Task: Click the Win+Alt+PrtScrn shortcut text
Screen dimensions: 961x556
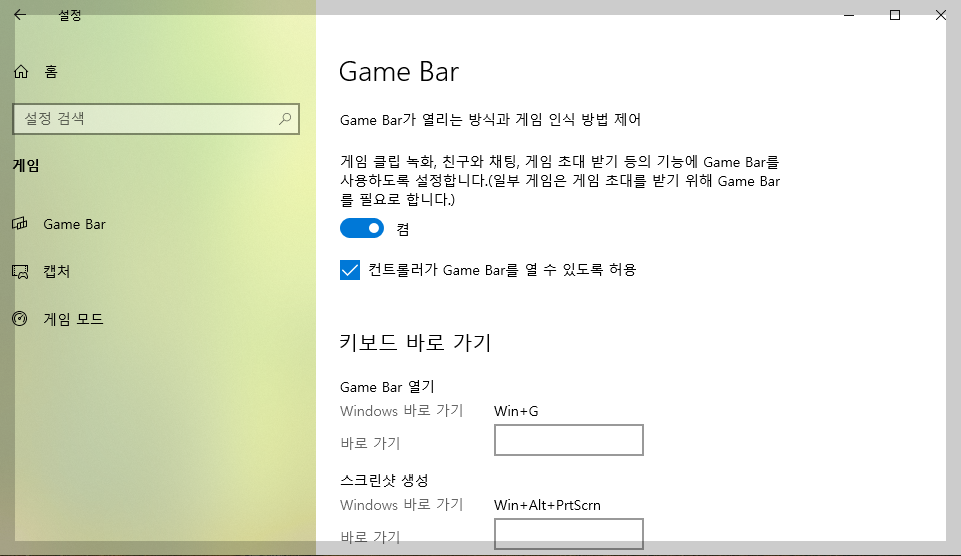Action: pos(547,505)
